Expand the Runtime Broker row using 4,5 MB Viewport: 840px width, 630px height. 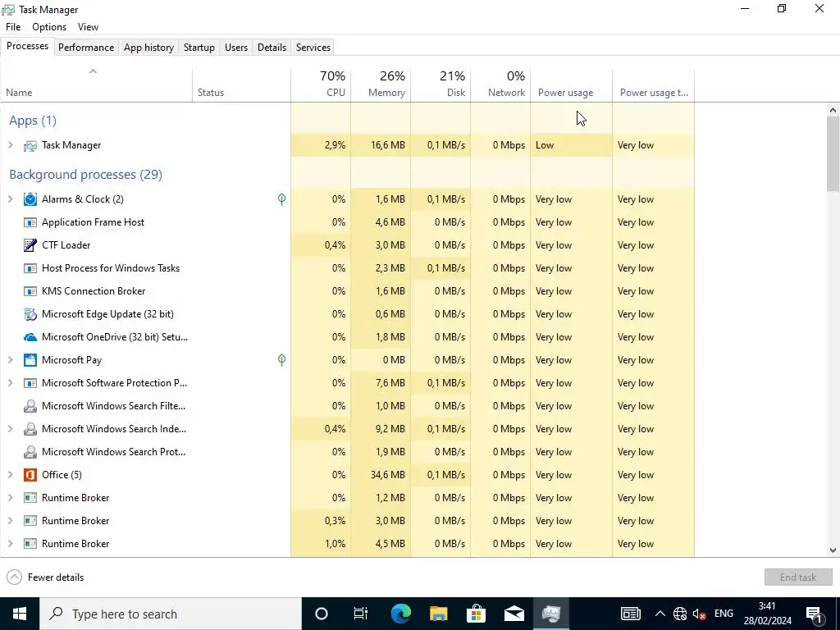click(x=10, y=544)
